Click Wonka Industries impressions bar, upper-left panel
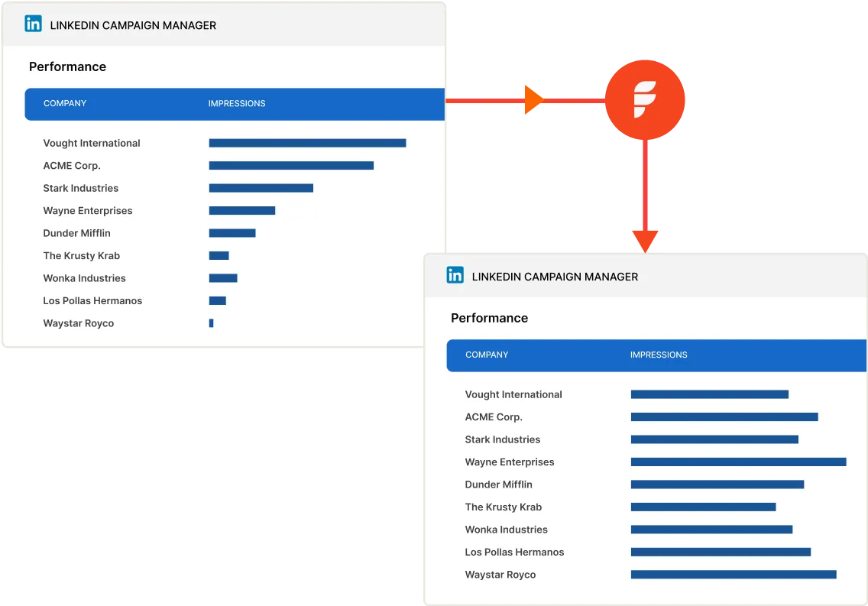Image resolution: width=868 pixels, height=606 pixels. tap(223, 278)
